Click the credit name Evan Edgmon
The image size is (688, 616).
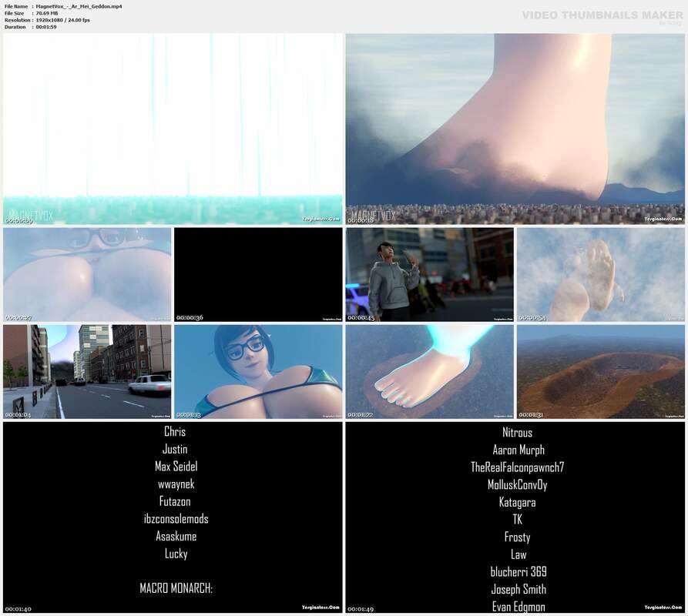[x=519, y=607]
